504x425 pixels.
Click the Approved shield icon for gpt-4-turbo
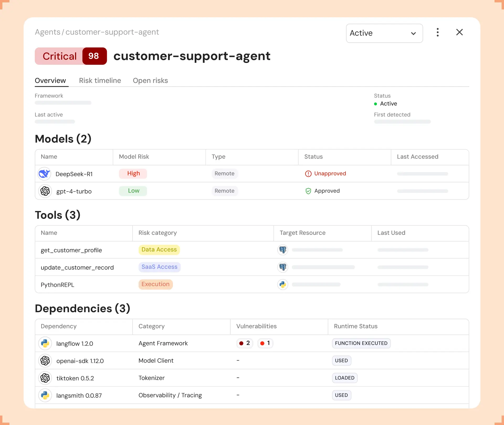click(308, 191)
